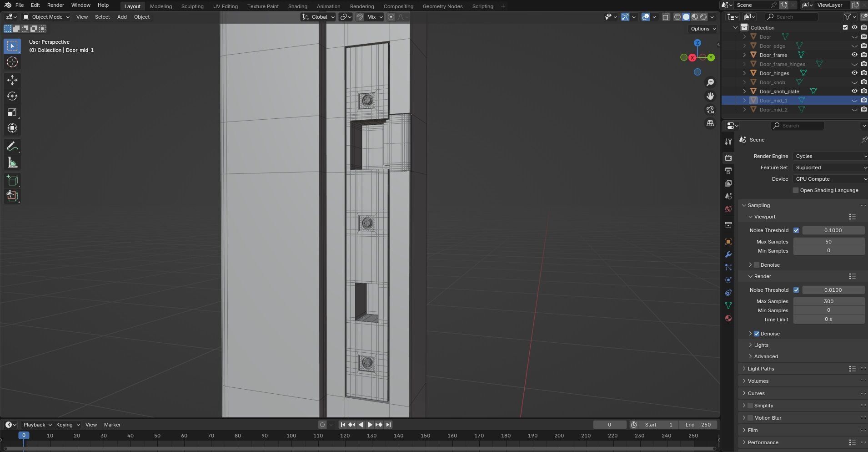Image resolution: width=868 pixels, height=452 pixels.
Task: Click the pan view hand icon
Action: click(710, 96)
